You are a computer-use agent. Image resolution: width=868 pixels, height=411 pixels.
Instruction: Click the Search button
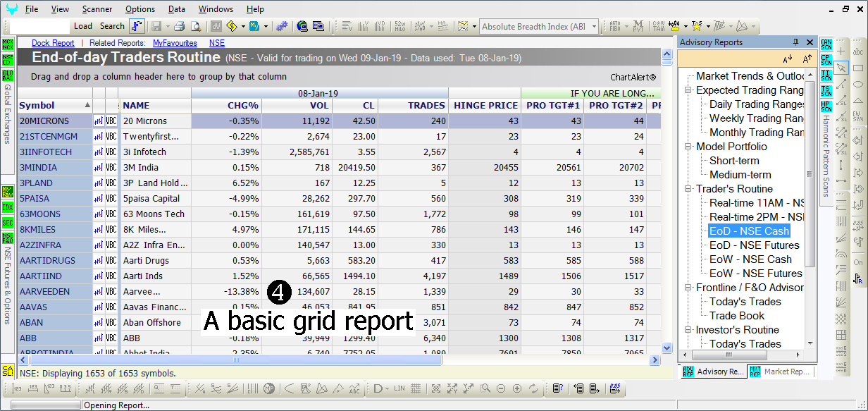(112, 26)
